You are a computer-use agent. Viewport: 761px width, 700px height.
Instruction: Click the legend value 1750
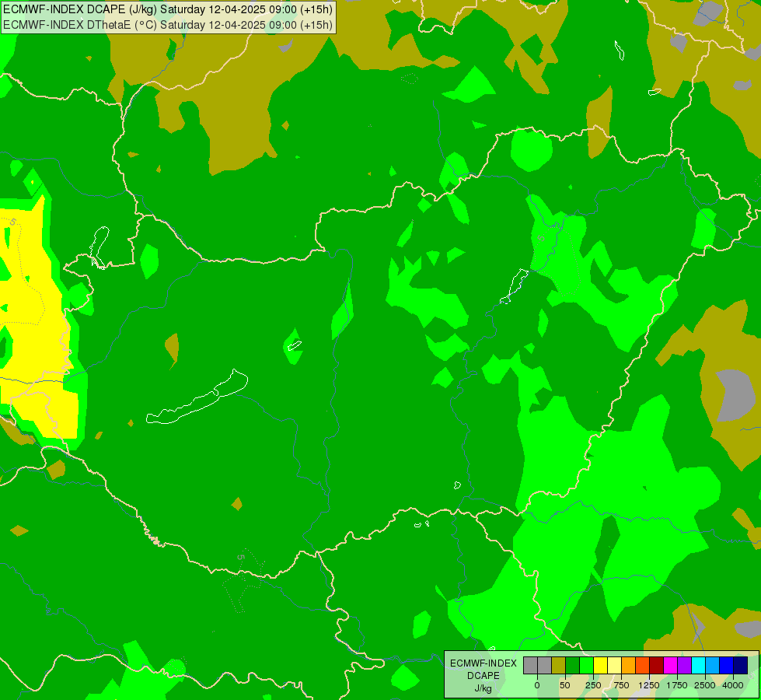(x=677, y=685)
